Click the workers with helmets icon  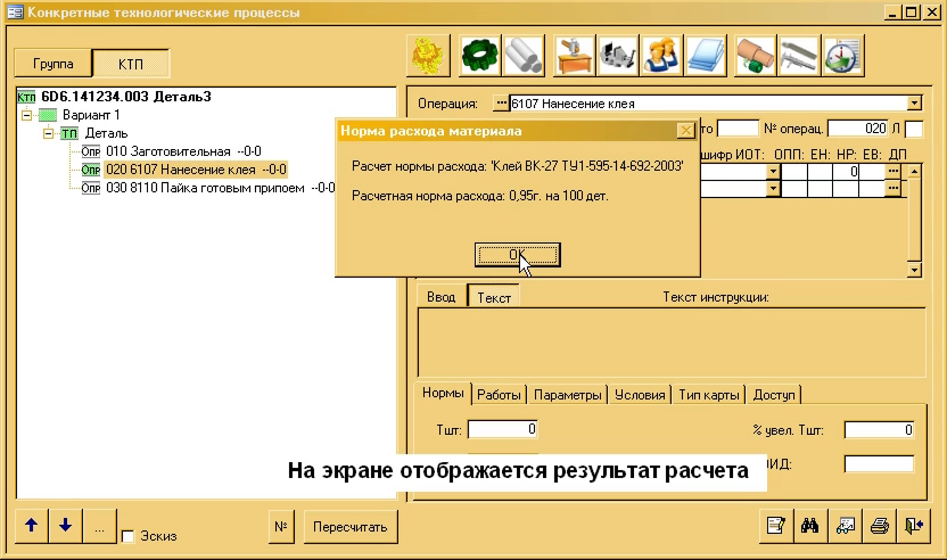[661, 56]
